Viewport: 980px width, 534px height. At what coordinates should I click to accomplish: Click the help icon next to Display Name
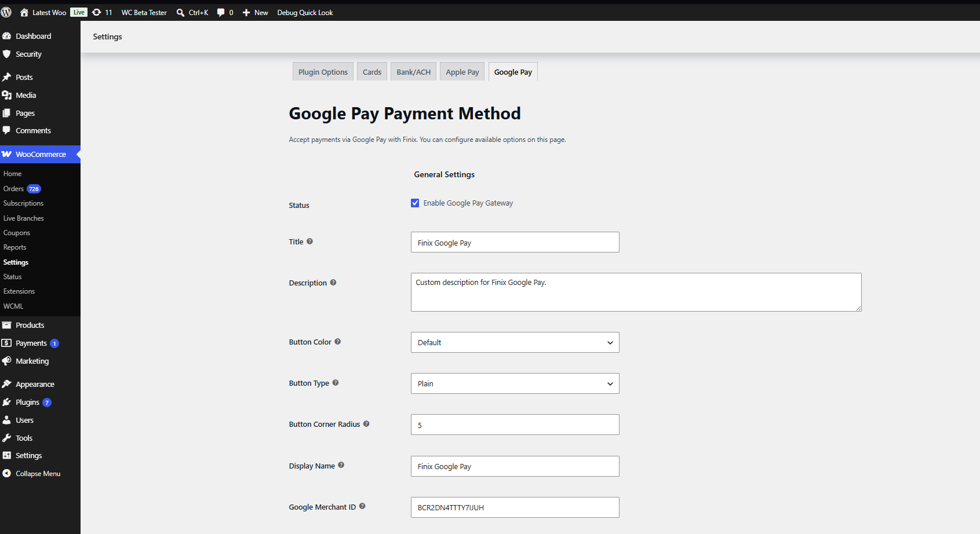pos(341,465)
